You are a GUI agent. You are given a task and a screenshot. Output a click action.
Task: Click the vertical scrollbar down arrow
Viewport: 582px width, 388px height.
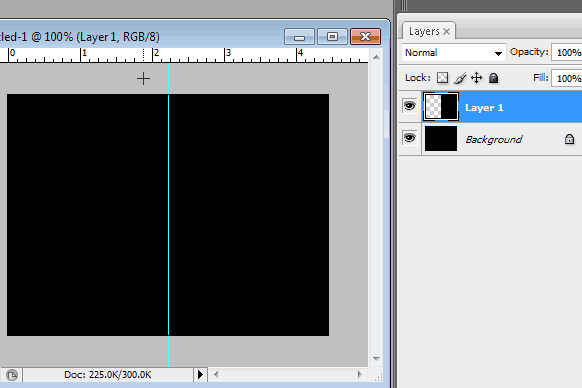click(376, 359)
